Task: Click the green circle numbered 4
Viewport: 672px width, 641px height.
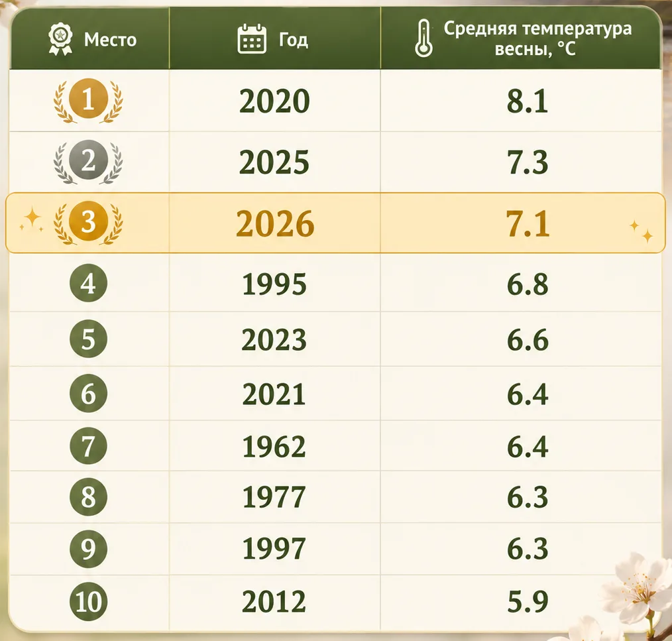Action: (88, 283)
